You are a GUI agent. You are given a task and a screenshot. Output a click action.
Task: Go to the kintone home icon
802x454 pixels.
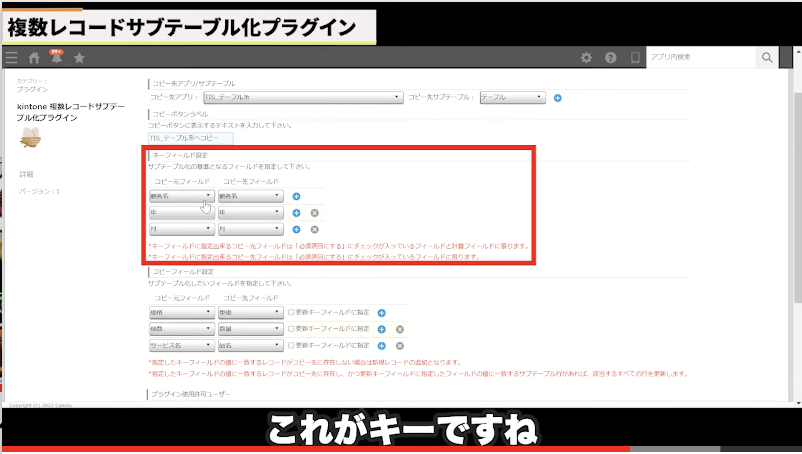tap(34, 58)
